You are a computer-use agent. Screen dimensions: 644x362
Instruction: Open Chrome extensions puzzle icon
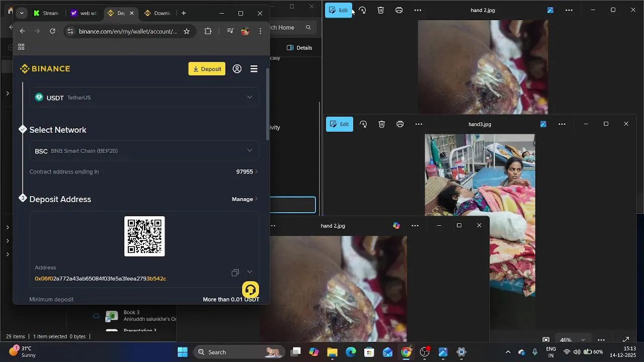(x=208, y=31)
